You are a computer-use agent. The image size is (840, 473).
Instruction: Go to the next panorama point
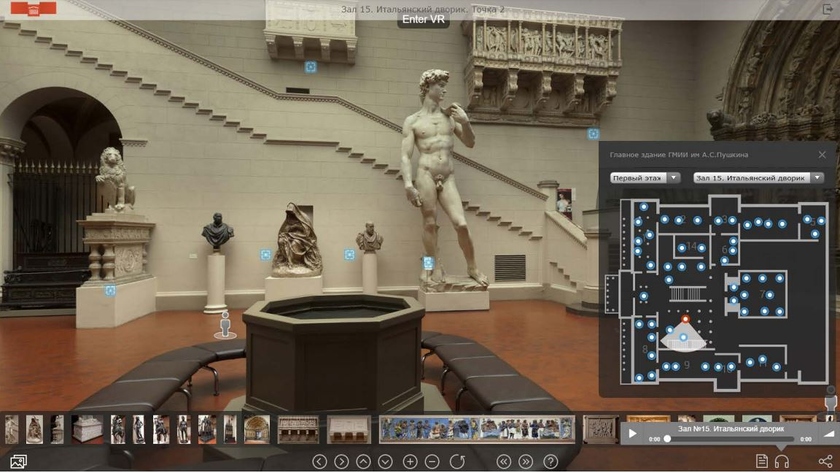pyautogui.click(x=525, y=461)
